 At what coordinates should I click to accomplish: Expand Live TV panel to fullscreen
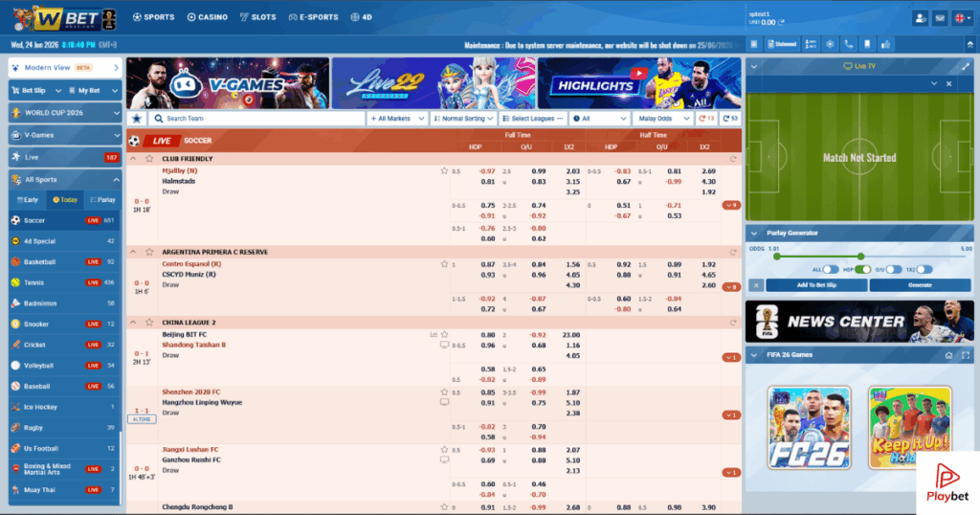[966, 66]
